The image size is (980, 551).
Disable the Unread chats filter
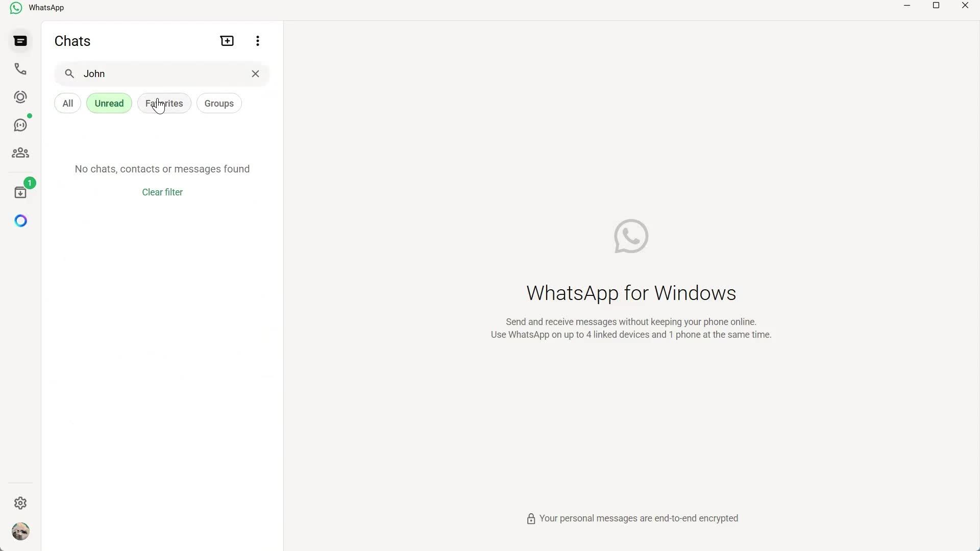109,103
